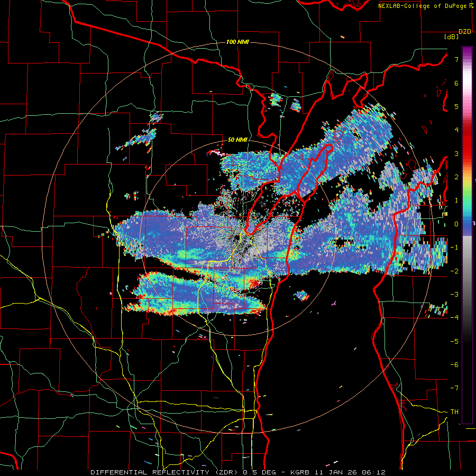Click the DZD product label
The height and width of the screenshot is (476, 476).
point(465,32)
